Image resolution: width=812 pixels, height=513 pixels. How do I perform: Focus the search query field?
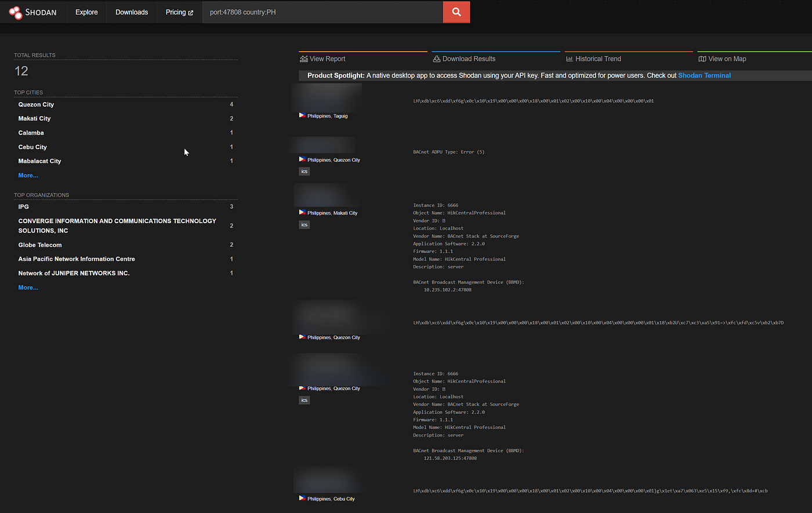coord(322,12)
